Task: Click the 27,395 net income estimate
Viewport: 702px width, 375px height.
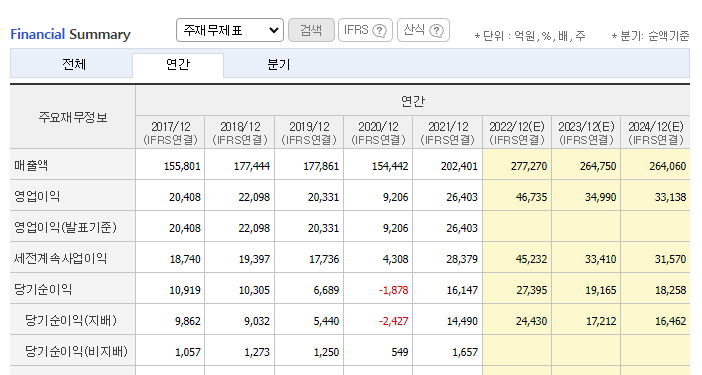Action: [x=531, y=290]
